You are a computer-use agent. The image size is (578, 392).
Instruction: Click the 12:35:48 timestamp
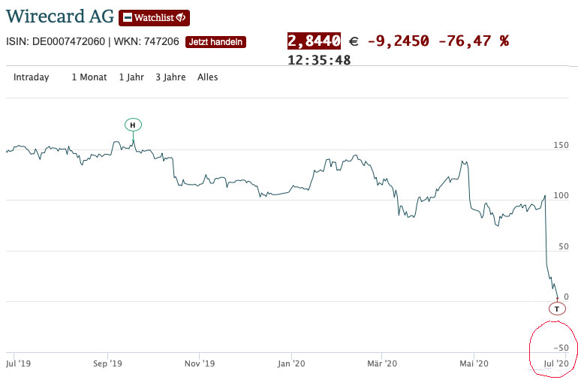tap(319, 60)
